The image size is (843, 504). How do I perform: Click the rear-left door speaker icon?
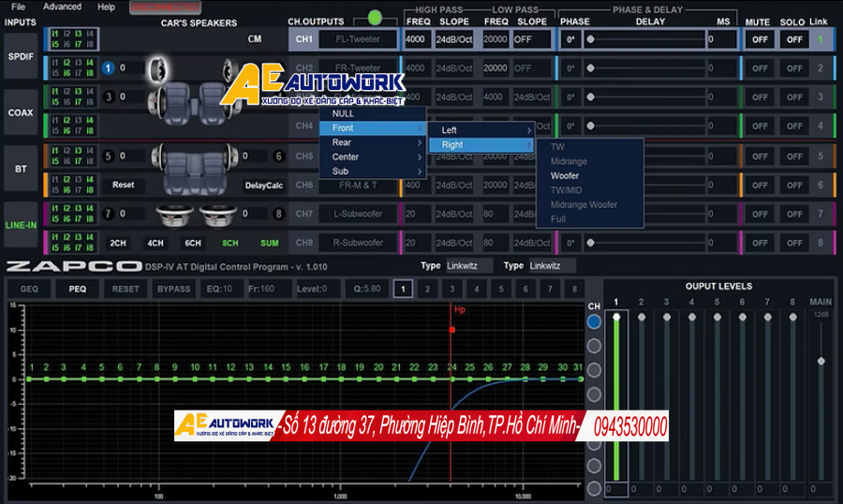click(x=158, y=156)
